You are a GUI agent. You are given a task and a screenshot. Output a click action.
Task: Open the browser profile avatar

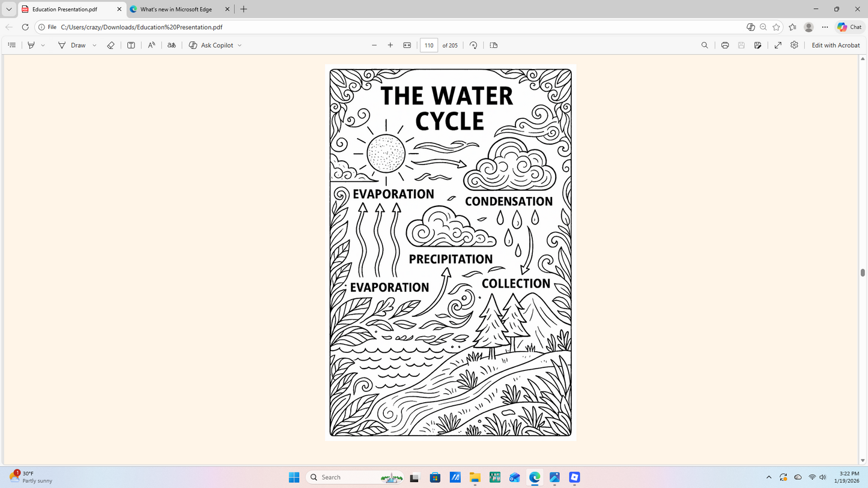point(809,27)
